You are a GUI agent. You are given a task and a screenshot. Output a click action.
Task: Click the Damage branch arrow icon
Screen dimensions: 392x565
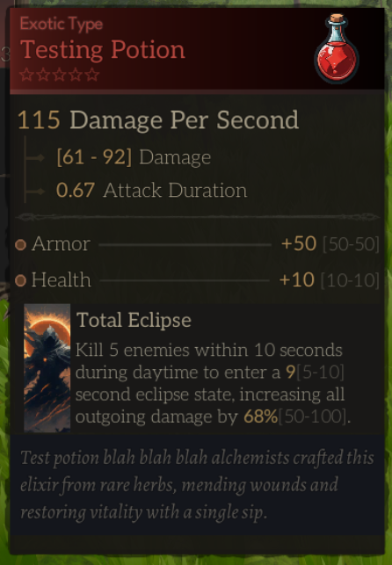35,157
